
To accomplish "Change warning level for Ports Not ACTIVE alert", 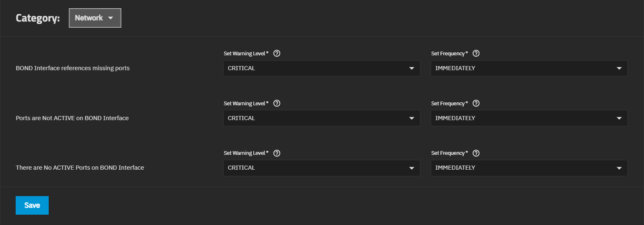I will [321, 118].
